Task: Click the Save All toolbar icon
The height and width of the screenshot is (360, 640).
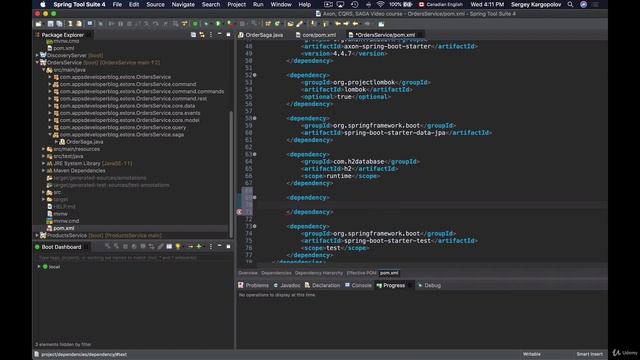Action: click(59, 24)
